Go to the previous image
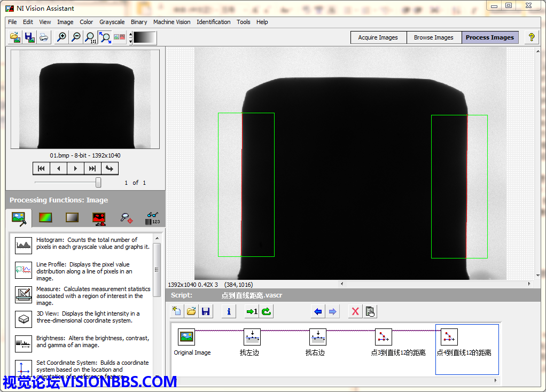 pos(59,169)
